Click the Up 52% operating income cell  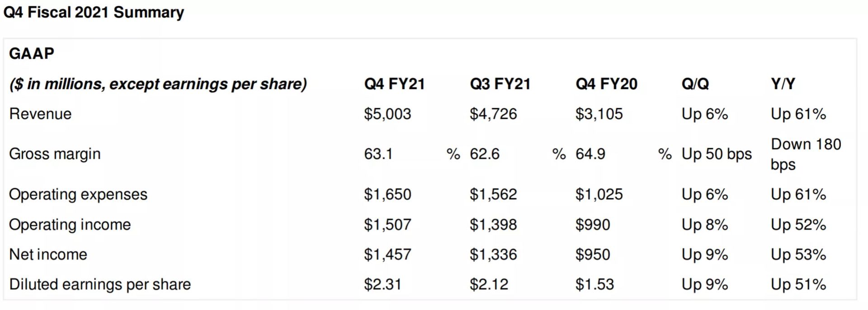coord(798,225)
